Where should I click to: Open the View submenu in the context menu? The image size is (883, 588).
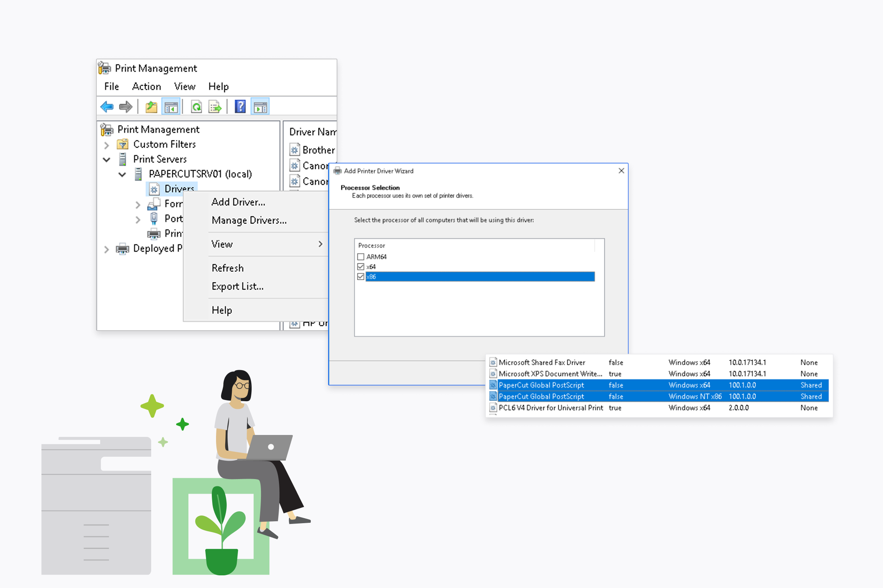[222, 244]
